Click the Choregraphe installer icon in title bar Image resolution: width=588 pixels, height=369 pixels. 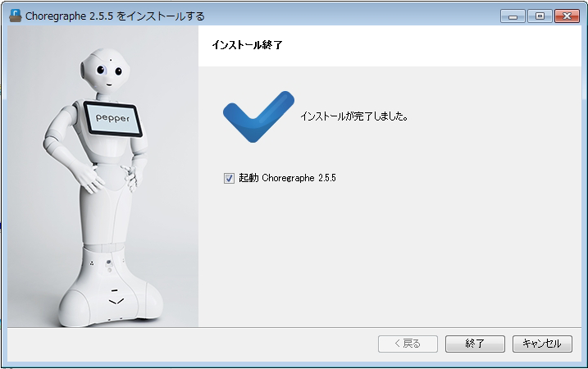coord(14,16)
